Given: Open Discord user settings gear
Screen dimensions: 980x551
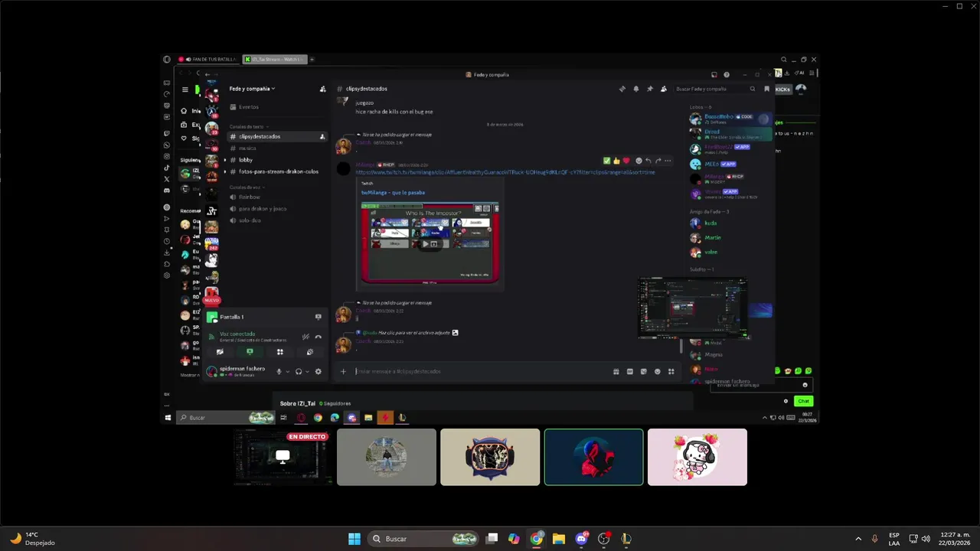Looking at the screenshot, I should (318, 371).
